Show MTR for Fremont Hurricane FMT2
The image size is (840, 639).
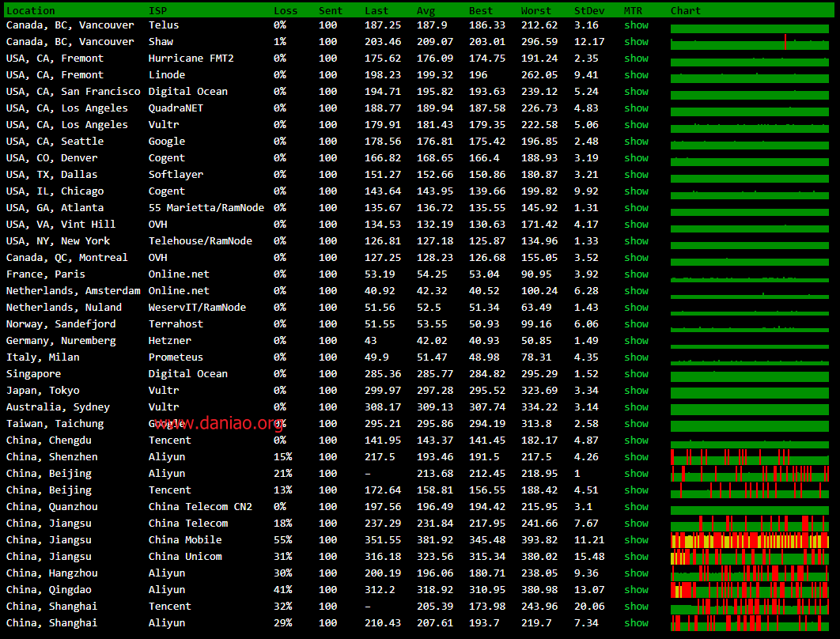(x=636, y=59)
